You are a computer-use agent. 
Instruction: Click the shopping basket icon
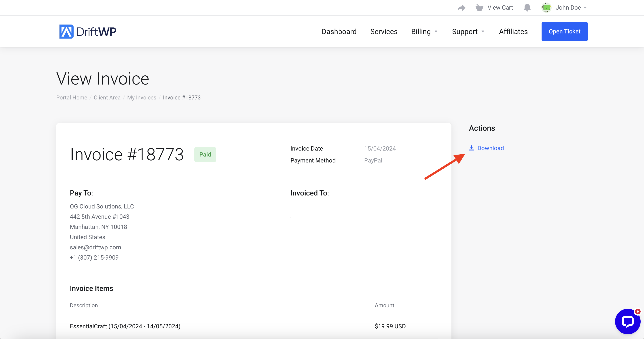pos(479,7)
